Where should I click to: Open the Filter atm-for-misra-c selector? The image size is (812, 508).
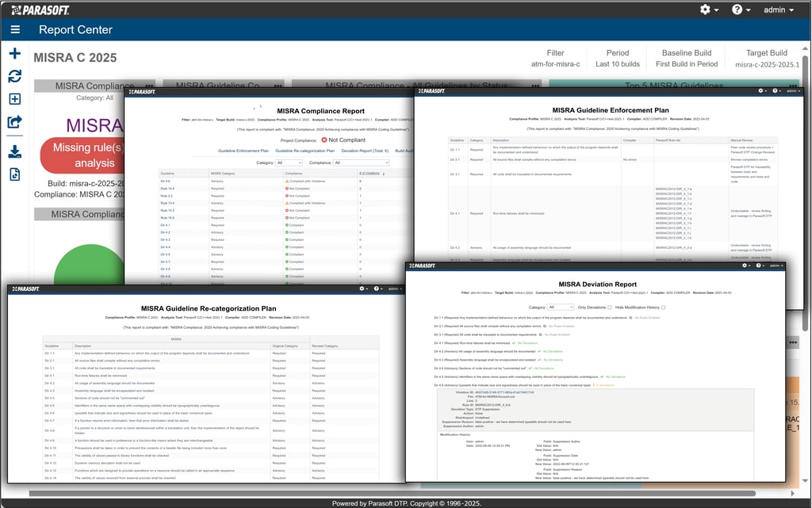point(555,59)
